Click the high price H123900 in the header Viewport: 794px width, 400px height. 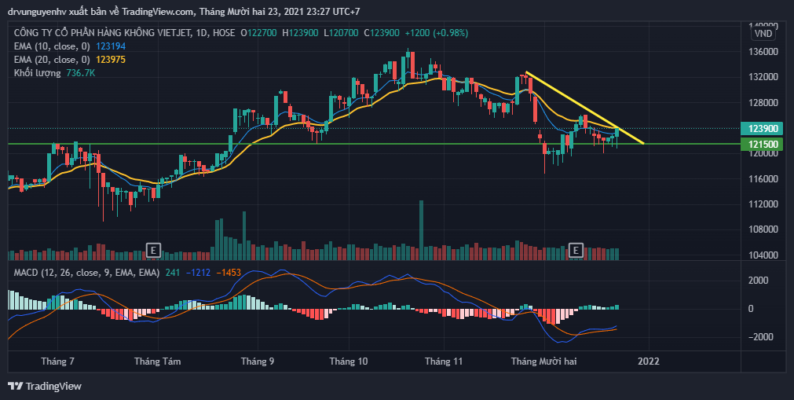[x=300, y=33]
